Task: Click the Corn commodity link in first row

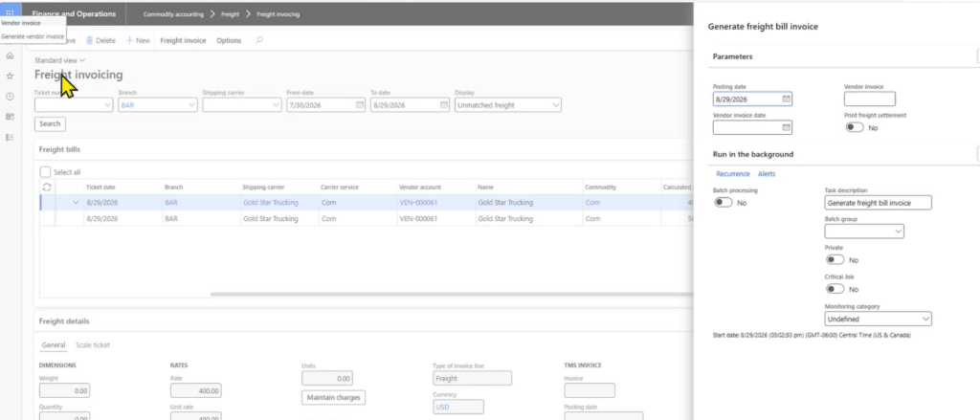Action: coord(592,203)
